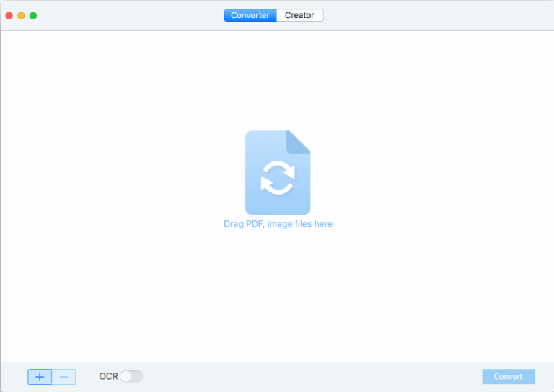Click empty bottom bar between OCR and Convert
Viewport: 554px width, 392px height.
(310, 377)
